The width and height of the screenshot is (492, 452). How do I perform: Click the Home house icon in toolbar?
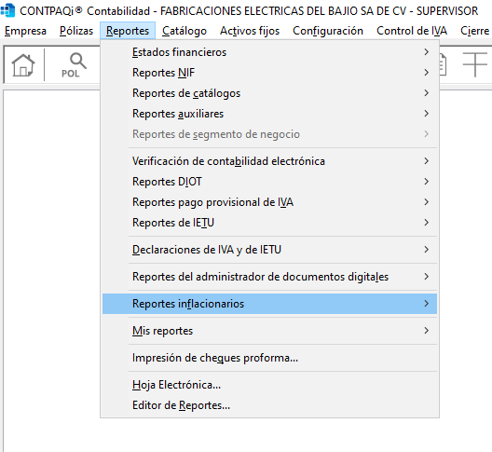pos(23,65)
